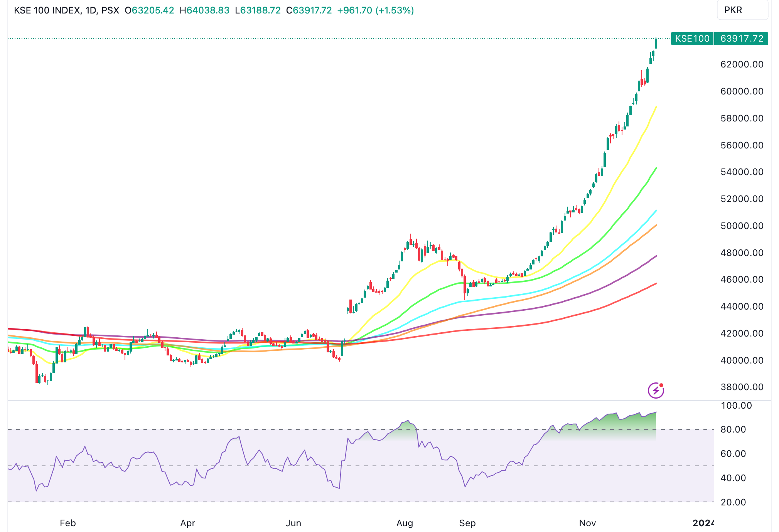Click the 38000.00 price scale label

pos(742,387)
